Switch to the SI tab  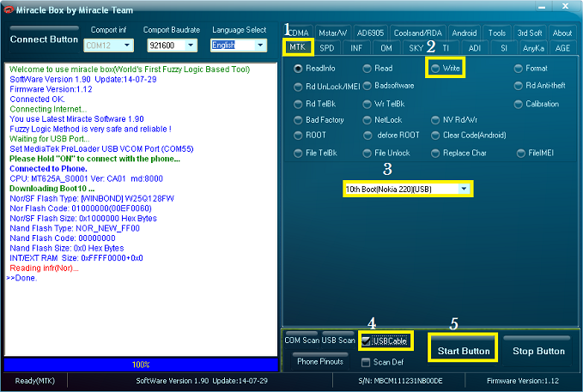coord(504,48)
